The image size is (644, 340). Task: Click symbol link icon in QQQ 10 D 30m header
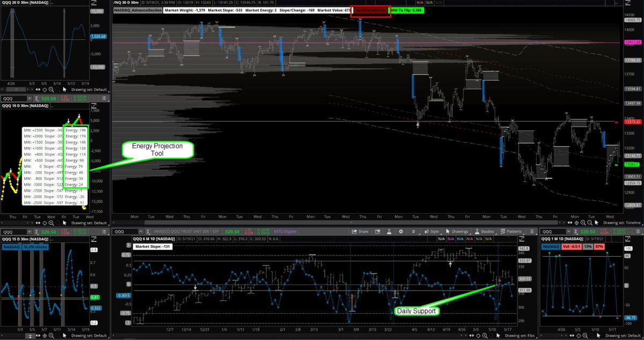tap(36, 98)
